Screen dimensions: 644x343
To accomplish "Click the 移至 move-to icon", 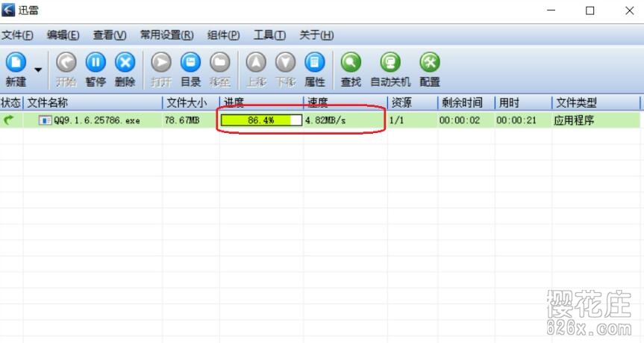I will [220, 63].
